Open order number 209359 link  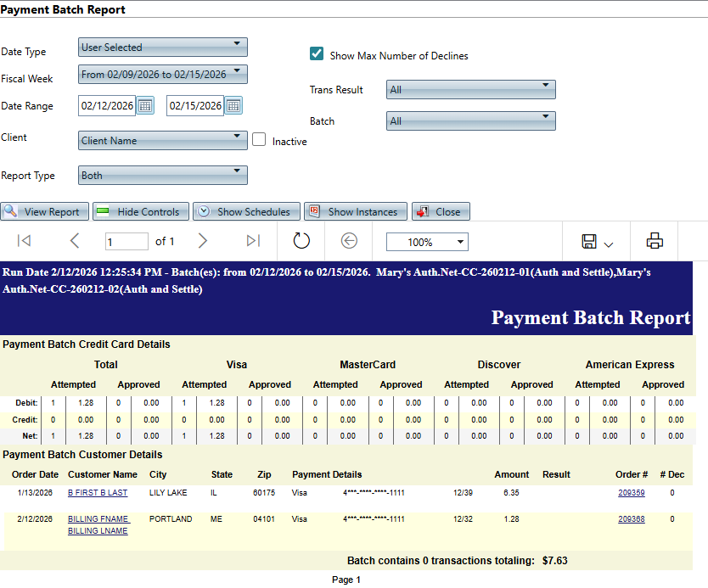click(631, 492)
